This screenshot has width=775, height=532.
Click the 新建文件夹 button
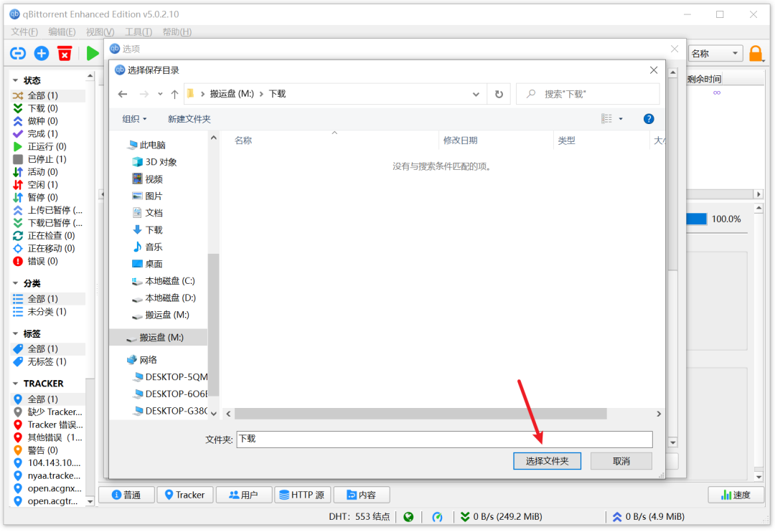(x=189, y=119)
